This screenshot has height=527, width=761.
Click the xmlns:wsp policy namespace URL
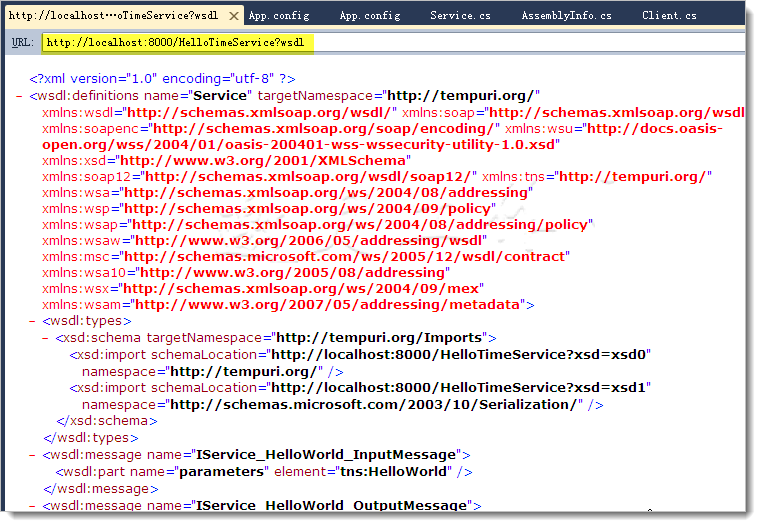pyautogui.click(x=307, y=209)
